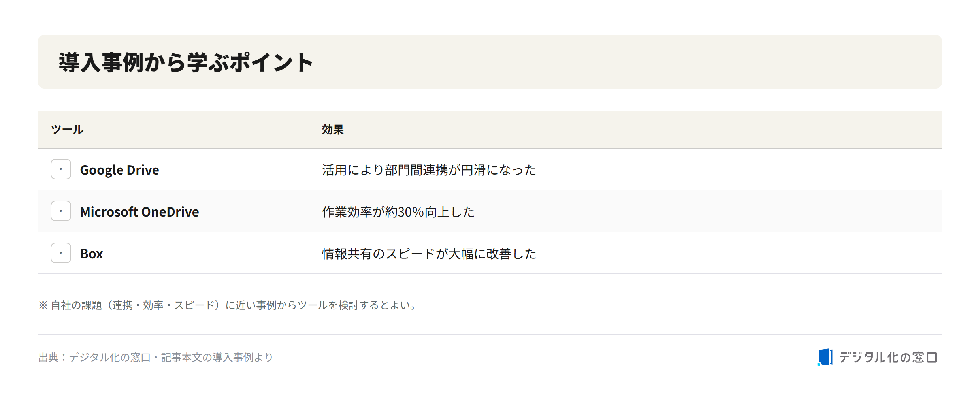Click the 効果 column header
This screenshot has height=403, width=980.
click(x=333, y=130)
